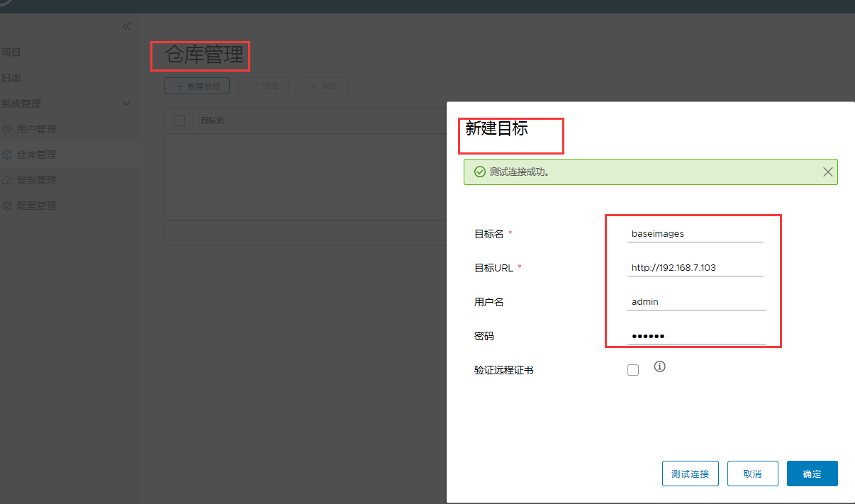
Task: Click the 用户管理 users icon
Action: [6, 129]
